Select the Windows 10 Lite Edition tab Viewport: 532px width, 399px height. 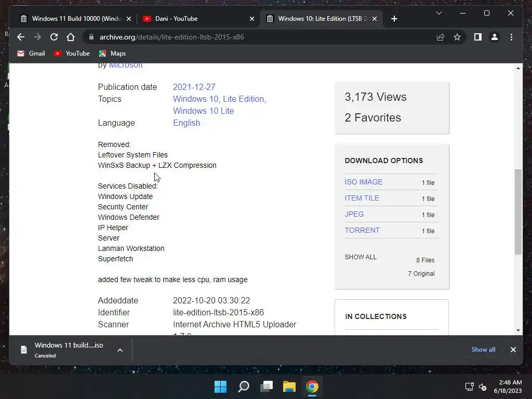point(322,19)
